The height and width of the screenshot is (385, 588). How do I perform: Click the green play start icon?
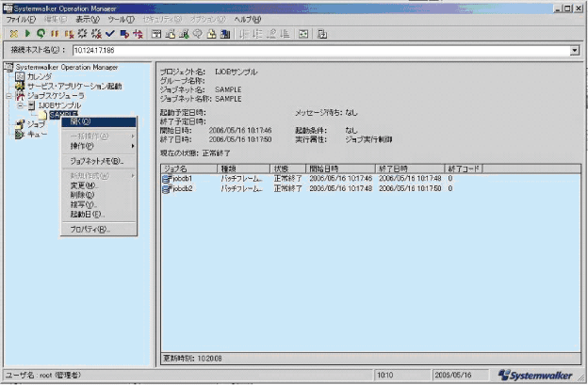point(27,34)
